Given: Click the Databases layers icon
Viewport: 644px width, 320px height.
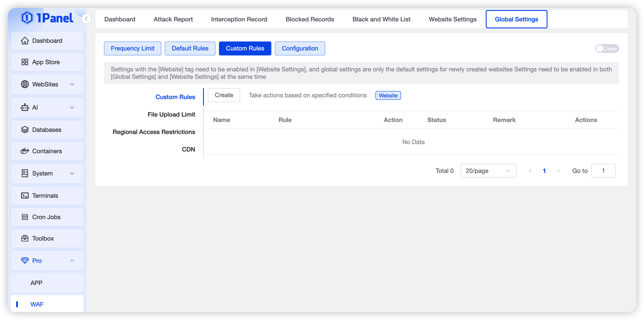Looking at the screenshot, I should (25, 130).
